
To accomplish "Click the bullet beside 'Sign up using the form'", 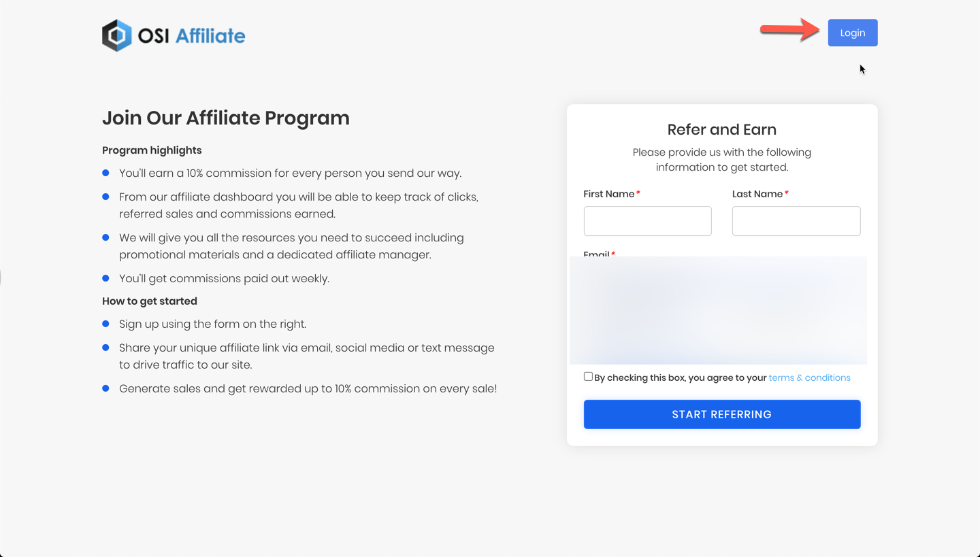I will pyautogui.click(x=105, y=324).
